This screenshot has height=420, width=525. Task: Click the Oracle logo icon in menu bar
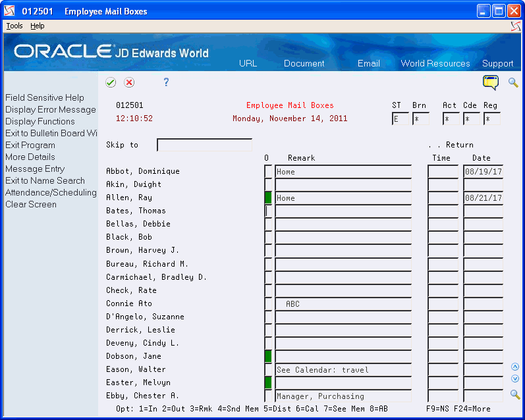pyautogui.click(x=516, y=26)
